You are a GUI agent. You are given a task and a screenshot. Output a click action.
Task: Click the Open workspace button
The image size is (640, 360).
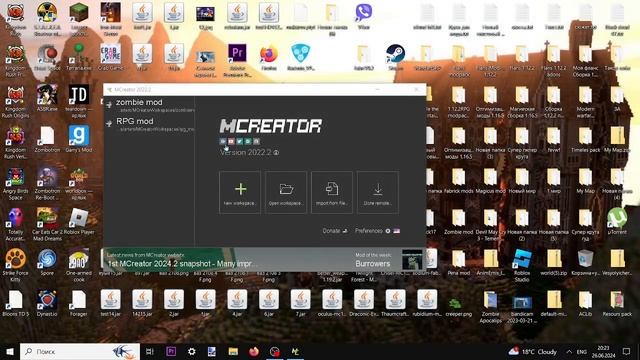(x=286, y=193)
